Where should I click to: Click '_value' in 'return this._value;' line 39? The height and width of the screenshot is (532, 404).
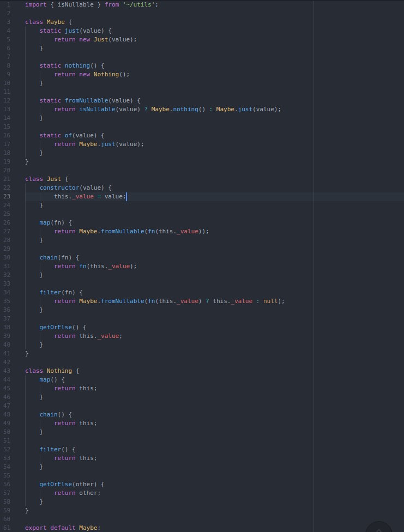pos(108,336)
